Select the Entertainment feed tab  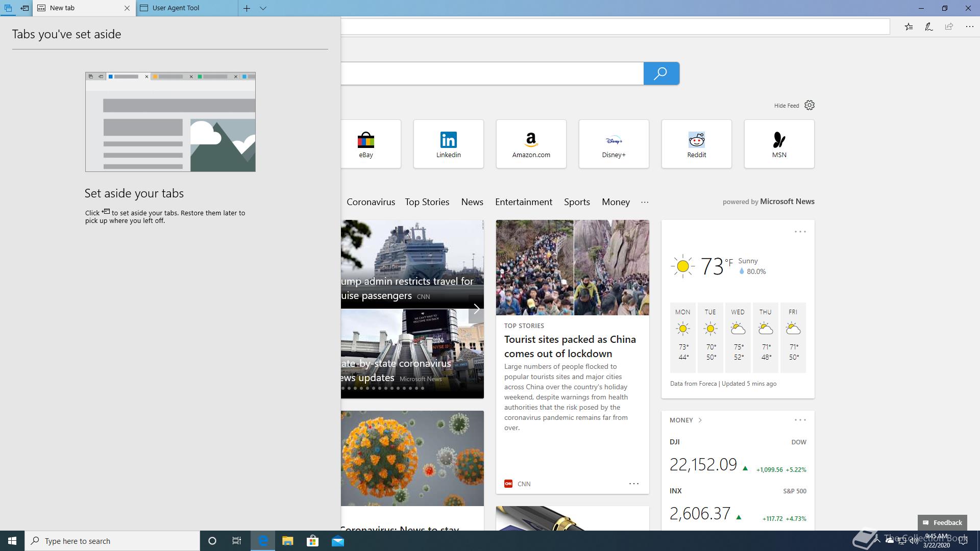524,202
